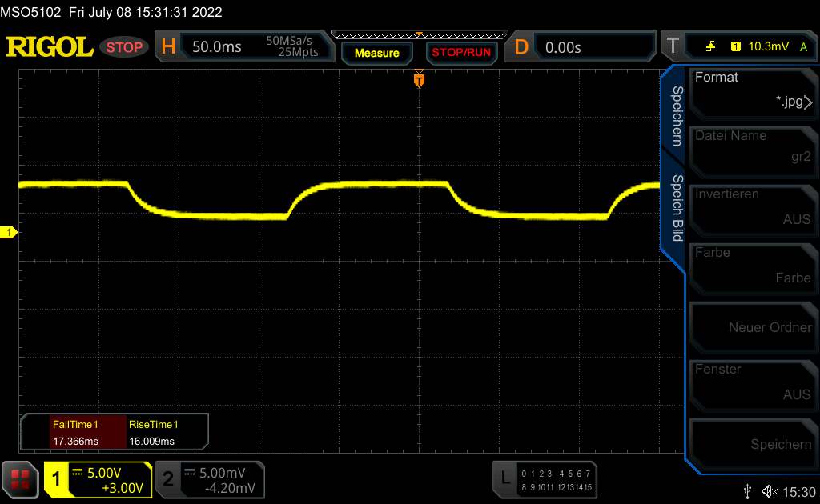Click the 0.00s delay value
This screenshot has width=820, height=504.
(563, 47)
